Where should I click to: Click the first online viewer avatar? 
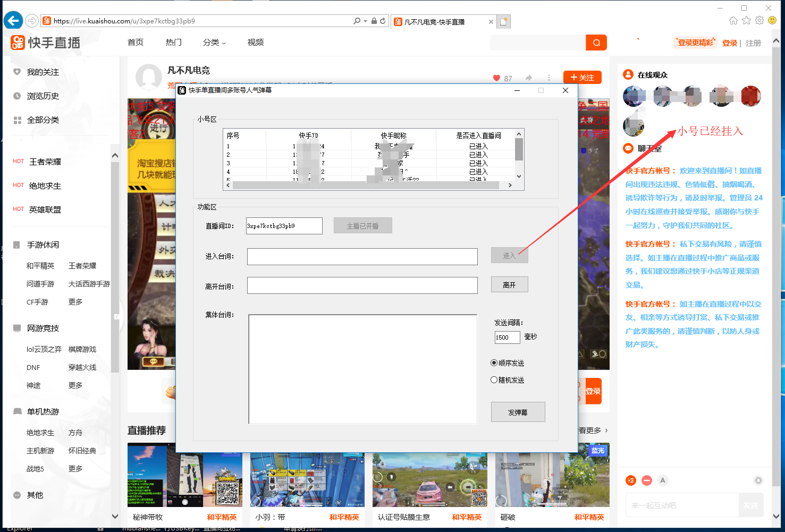[634, 96]
